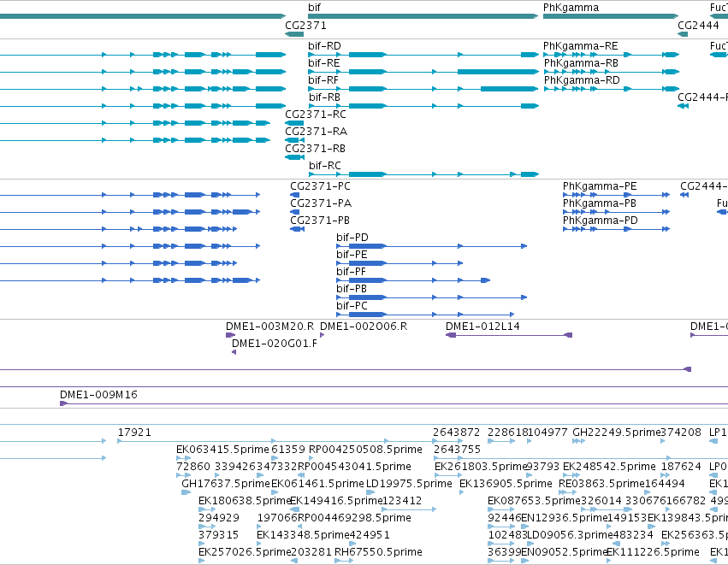Image resolution: width=728 pixels, height=565 pixels.
Task: Select the bif-PB protein label
Action: coord(352,289)
